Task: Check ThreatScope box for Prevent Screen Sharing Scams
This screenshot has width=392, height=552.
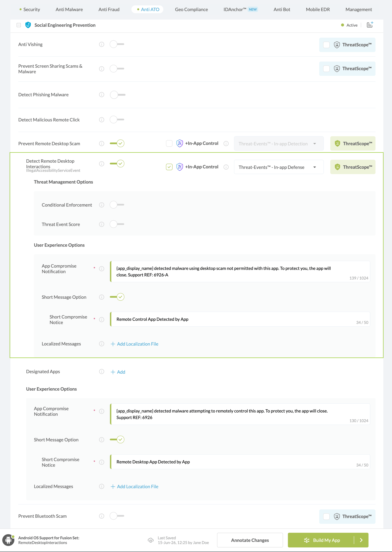Action: 326,69
